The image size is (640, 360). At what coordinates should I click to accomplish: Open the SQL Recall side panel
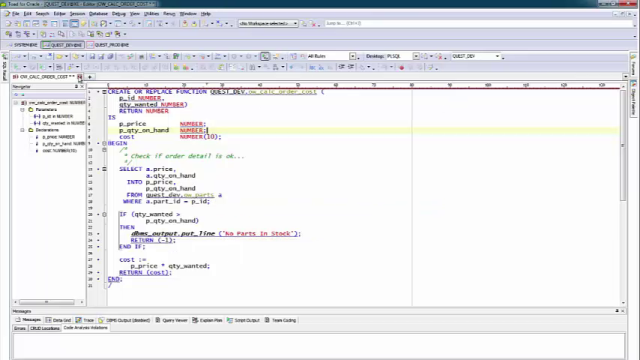click(x=4, y=67)
